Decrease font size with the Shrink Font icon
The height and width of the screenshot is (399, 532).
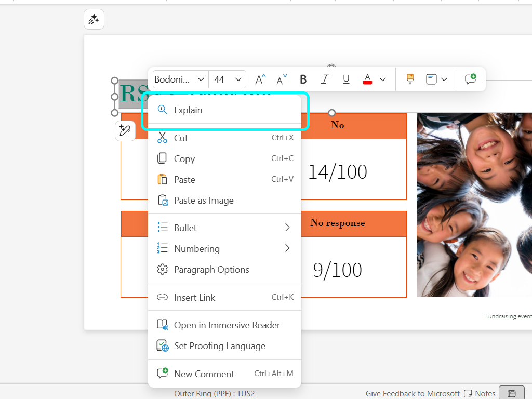(x=281, y=79)
